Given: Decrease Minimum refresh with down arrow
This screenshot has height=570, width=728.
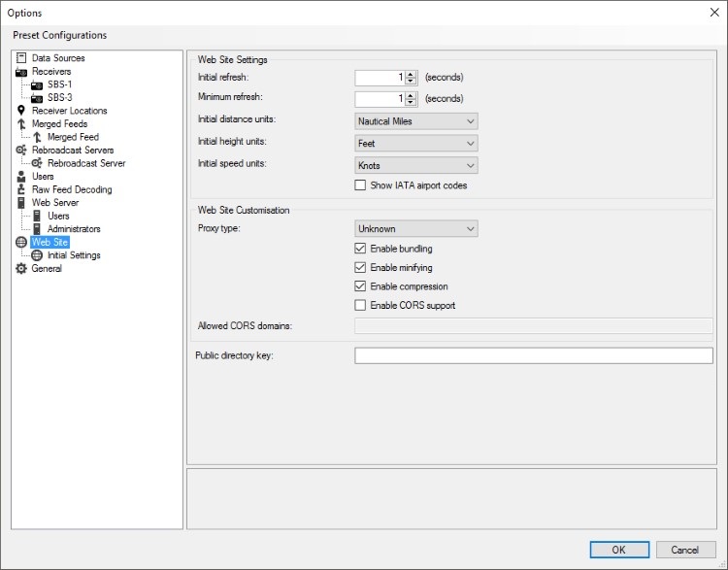Looking at the screenshot, I should coord(411,102).
